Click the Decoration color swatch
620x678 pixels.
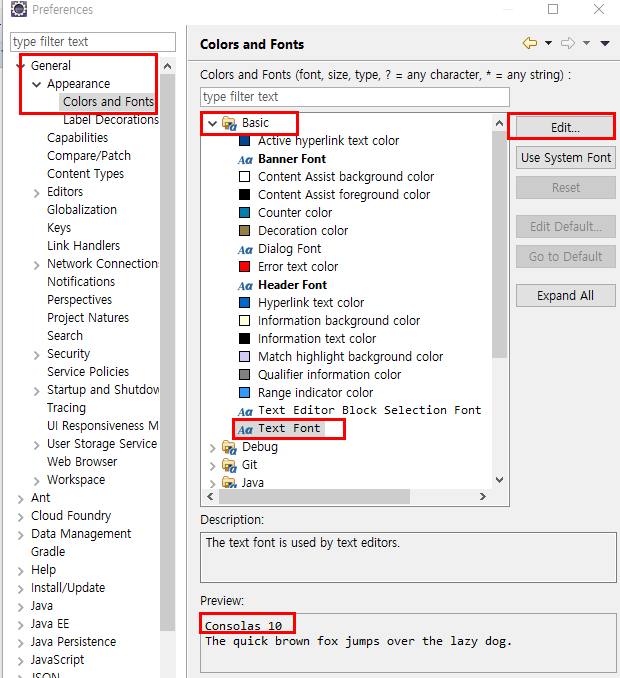(244, 231)
